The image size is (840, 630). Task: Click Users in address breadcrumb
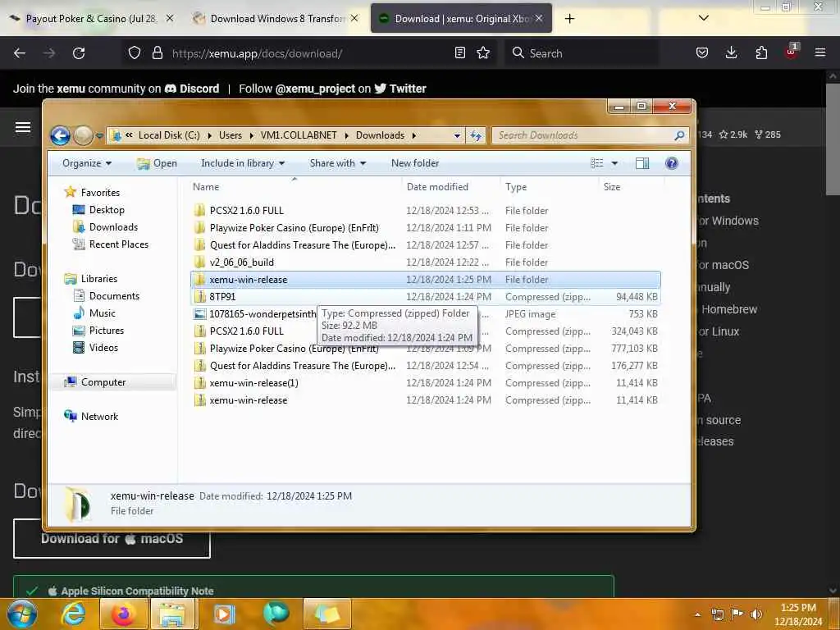[230, 135]
